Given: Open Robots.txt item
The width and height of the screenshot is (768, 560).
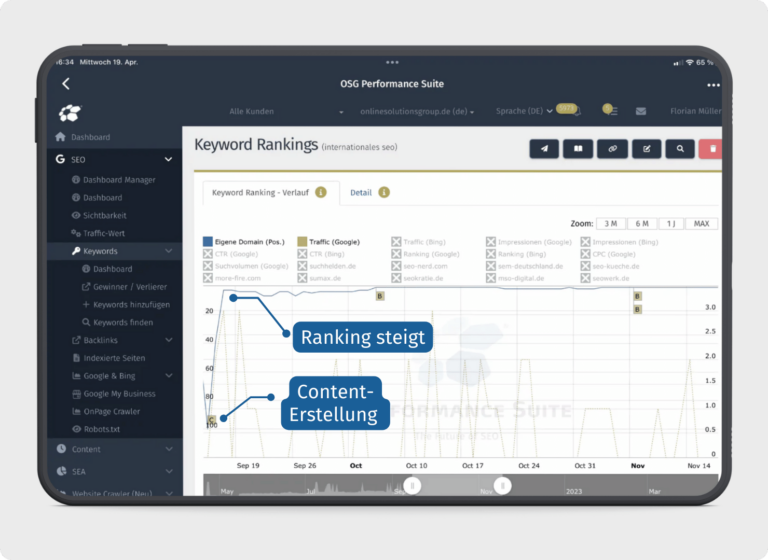Looking at the screenshot, I should click(x=96, y=429).
